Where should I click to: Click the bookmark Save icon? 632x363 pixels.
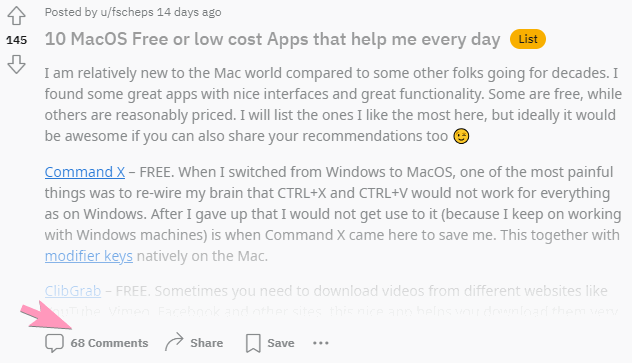[253, 343]
